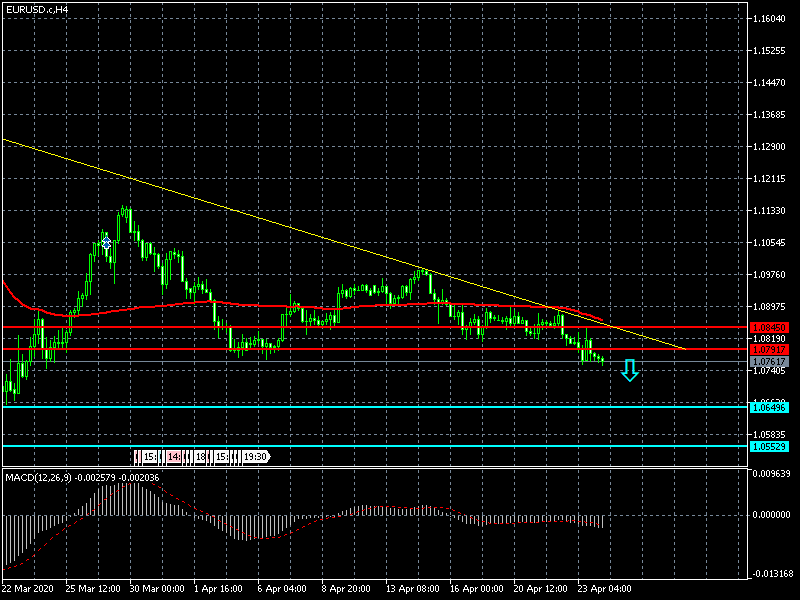Viewport: 800px width, 600px height.
Task: Open the 19:30 event flag
Action: [255, 457]
